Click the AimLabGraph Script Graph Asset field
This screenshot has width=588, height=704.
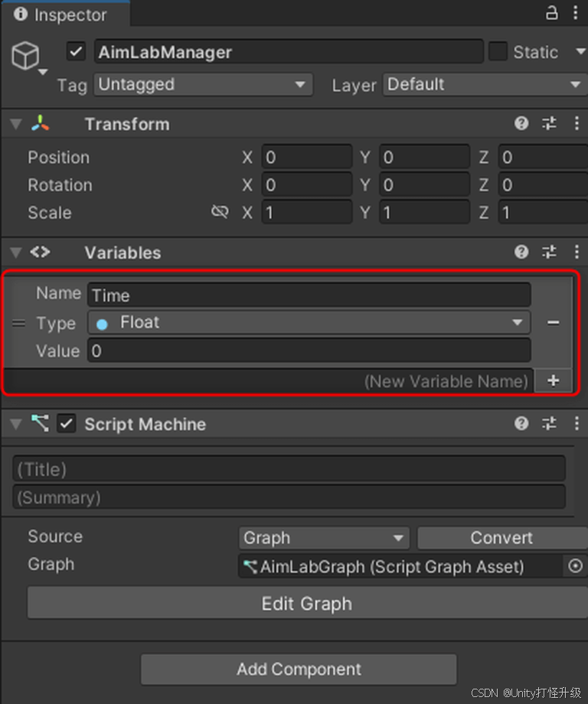point(400,566)
